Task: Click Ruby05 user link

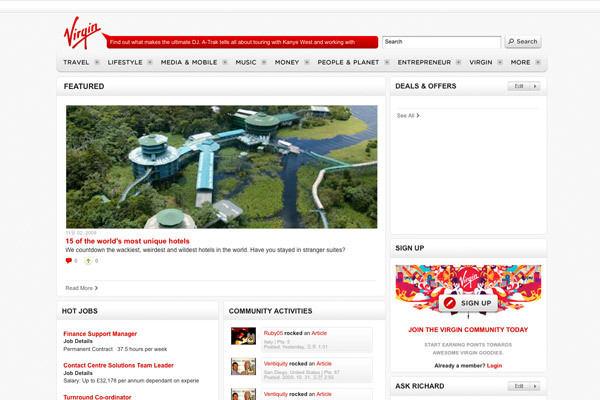Action: [273, 333]
